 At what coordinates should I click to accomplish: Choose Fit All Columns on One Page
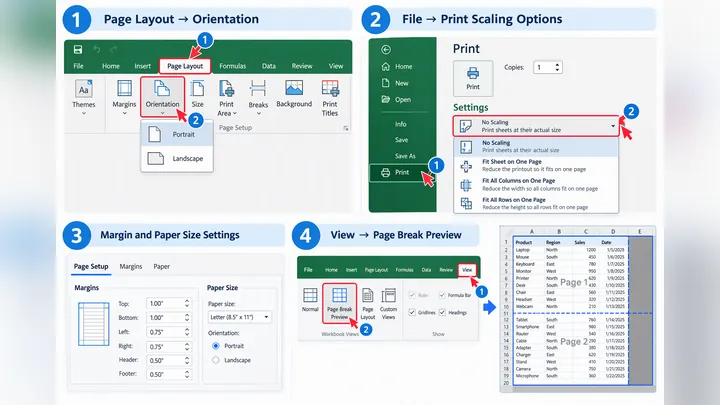click(x=536, y=185)
